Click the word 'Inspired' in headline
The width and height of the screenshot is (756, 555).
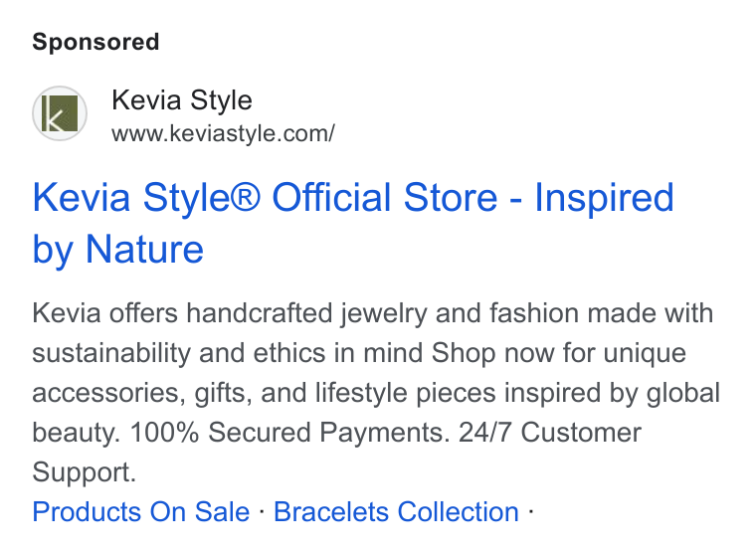click(604, 197)
